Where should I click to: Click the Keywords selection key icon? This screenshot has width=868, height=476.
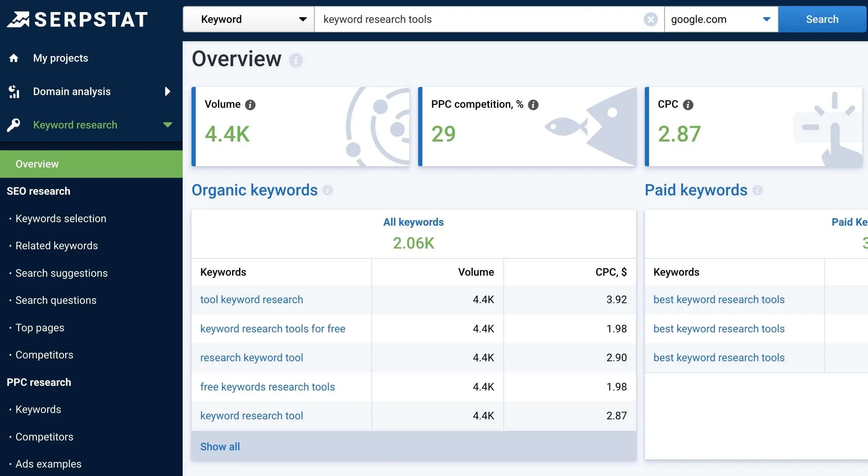[x=15, y=125]
